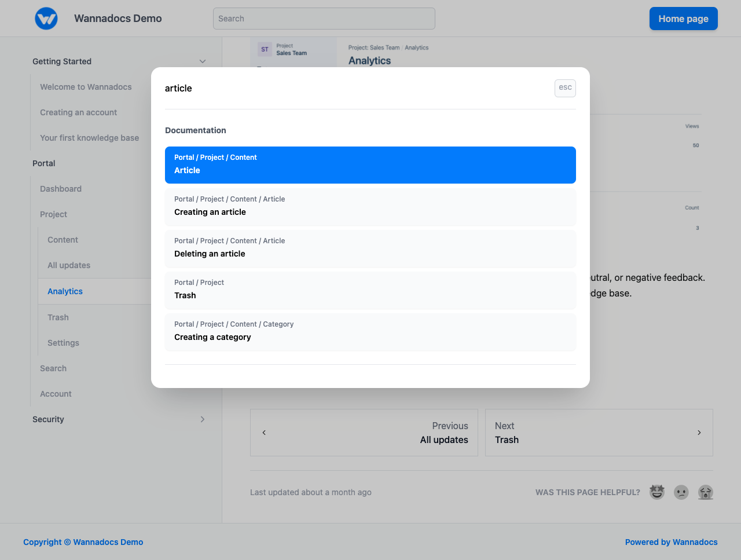Go to Previous page All updates

[x=364, y=433]
